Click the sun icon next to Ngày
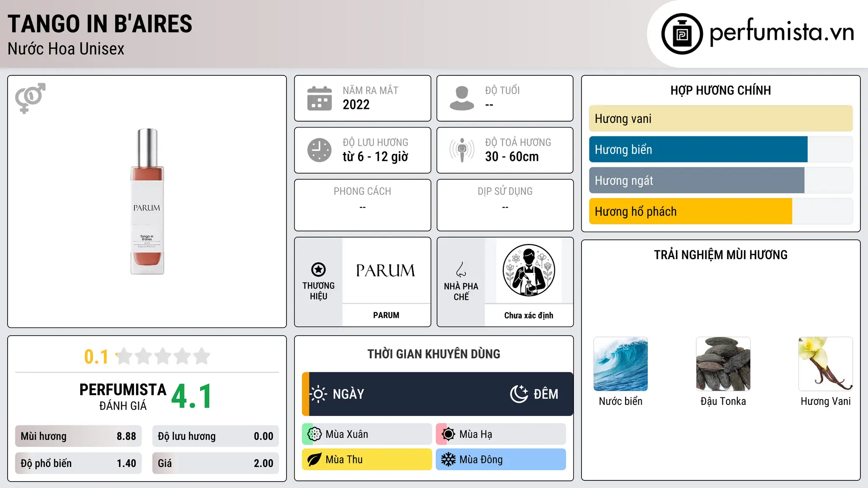 (318, 394)
